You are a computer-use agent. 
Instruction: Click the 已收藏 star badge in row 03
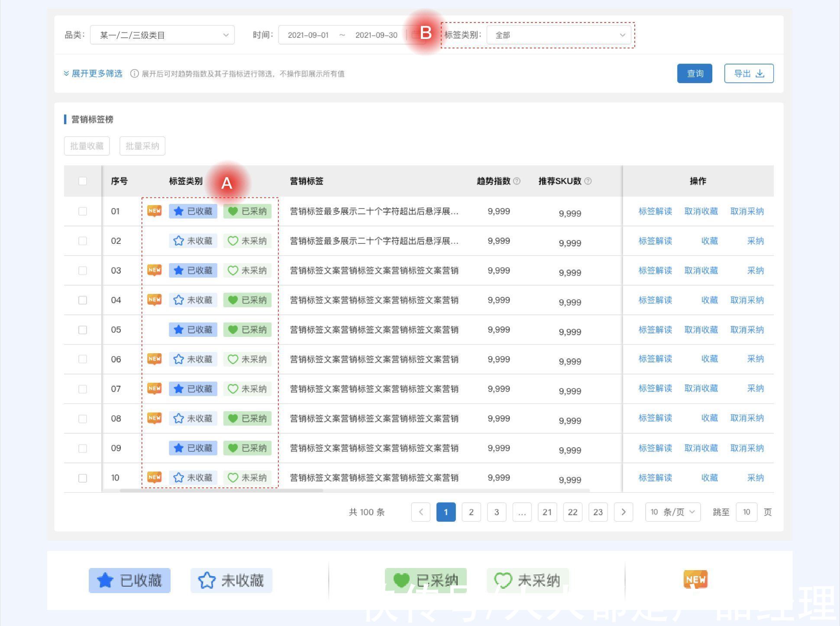(x=193, y=271)
